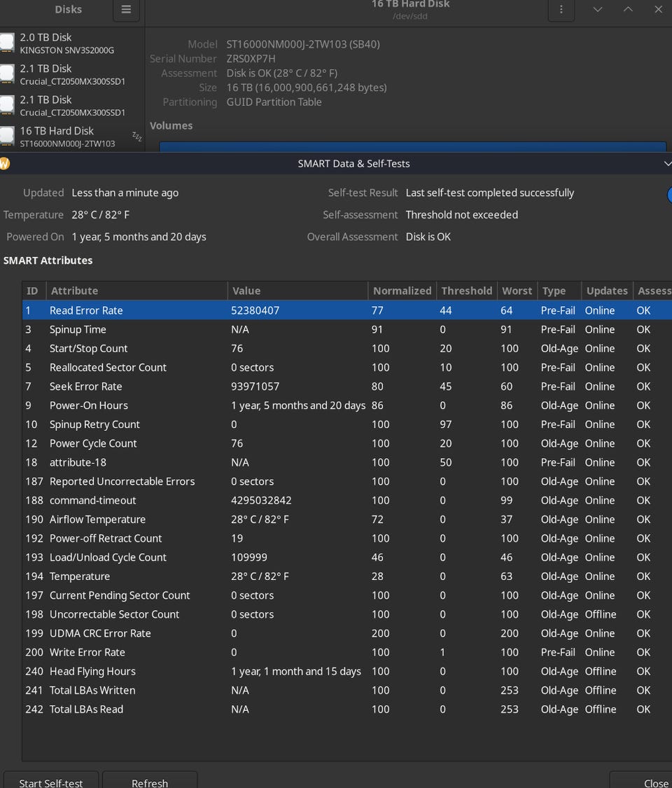The height and width of the screenshot is (788, 672).
Task: Click the Updates column header
Action: pos(607,291)
